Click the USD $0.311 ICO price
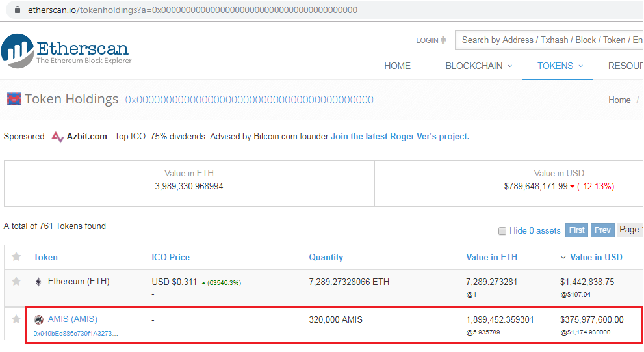This screenshot has width=644, height=352. point(174,282)
